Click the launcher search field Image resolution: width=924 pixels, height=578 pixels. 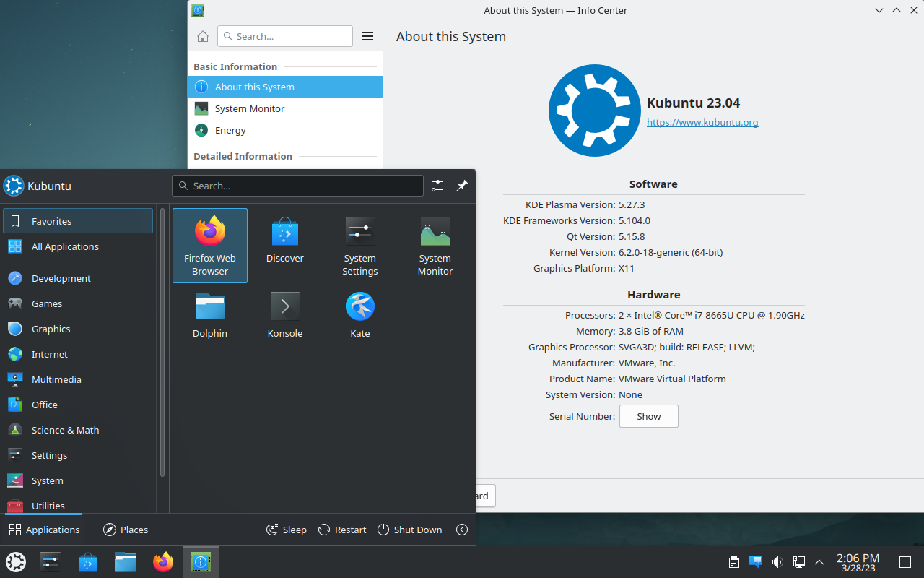[x=297, y=186]
